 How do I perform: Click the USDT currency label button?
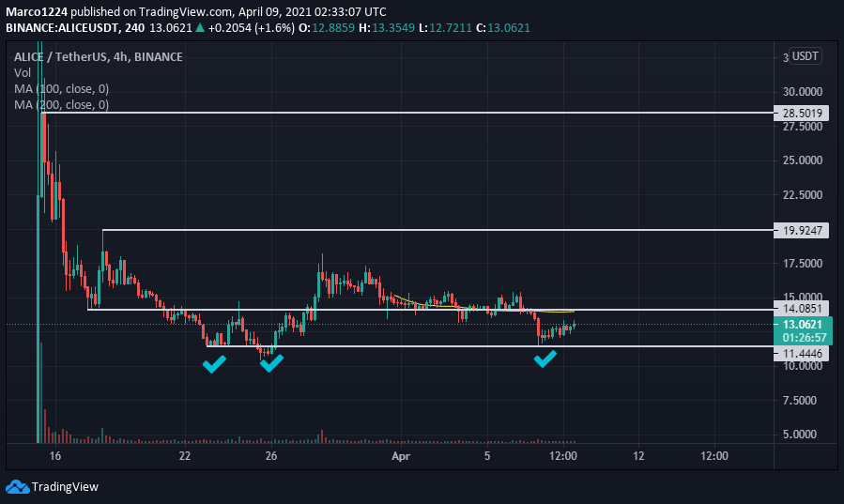[806, 56]
